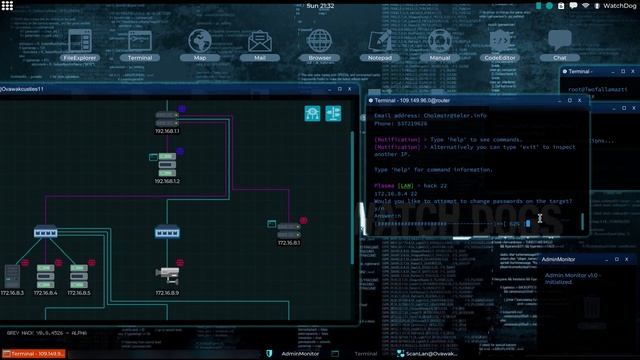Launch the CodeEditor desktop icon
This screenshot has height=360, width=640.
coord(500,45)
